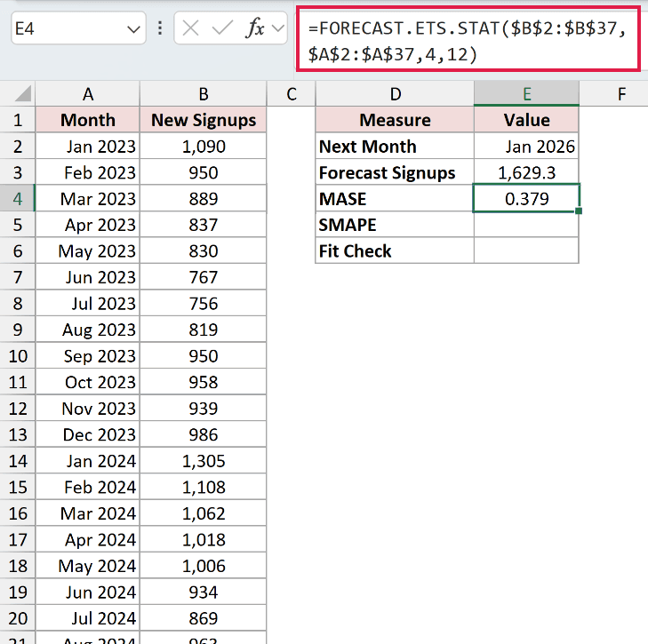Select column D header
The image size is (648, 644).
395,94
